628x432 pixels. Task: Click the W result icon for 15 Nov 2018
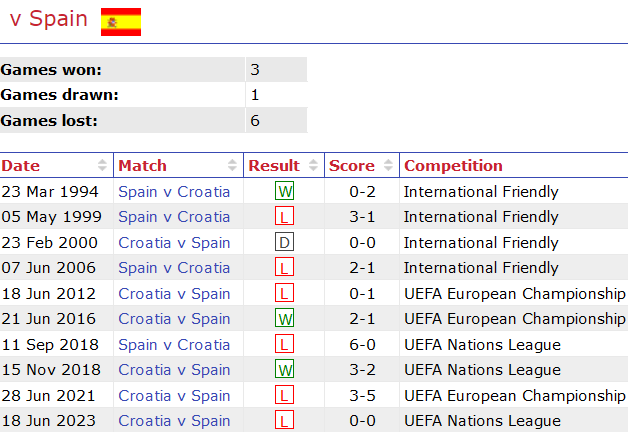[x=285, y=370]
